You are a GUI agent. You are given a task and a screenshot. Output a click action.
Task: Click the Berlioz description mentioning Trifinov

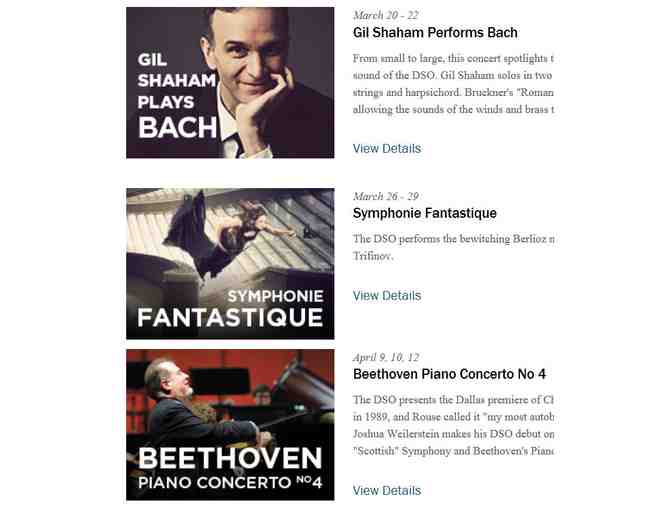[x=453, y=247]
